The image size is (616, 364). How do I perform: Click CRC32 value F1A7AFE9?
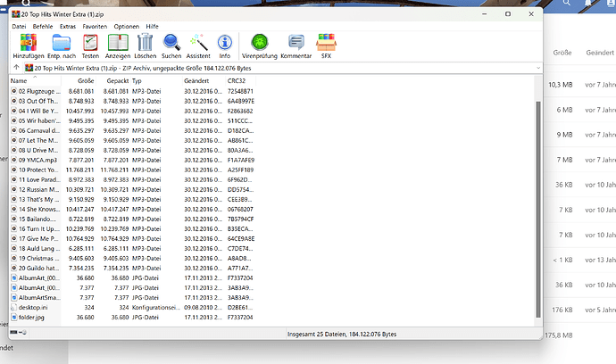241,161
